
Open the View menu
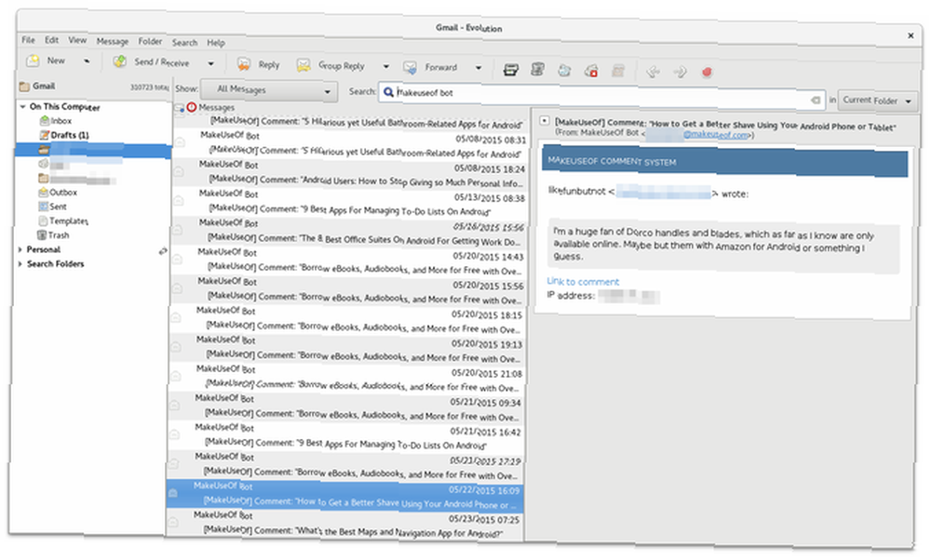point(77,40)
